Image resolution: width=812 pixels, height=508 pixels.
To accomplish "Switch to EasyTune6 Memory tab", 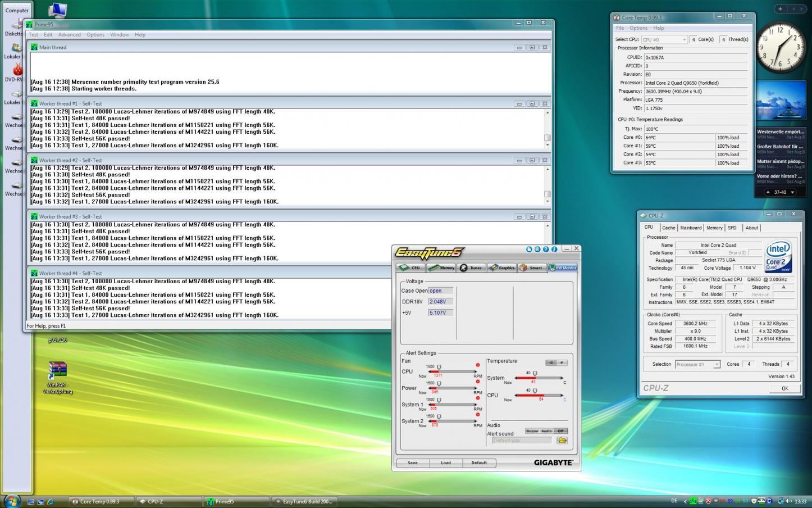I will click(441, 267).
